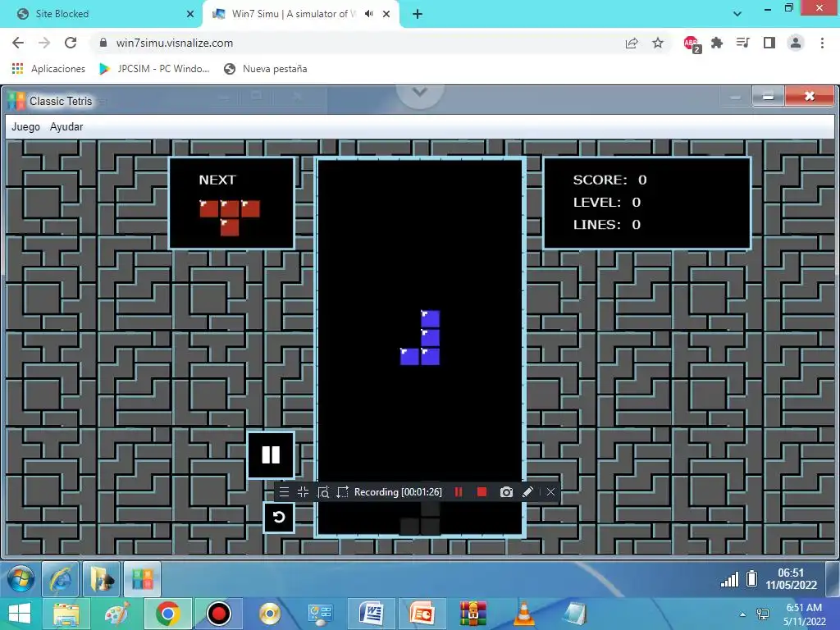The height and width of the screenshot is (630, 840).
Task: Go back to the previous page
Action: click(x=18, y=43)
